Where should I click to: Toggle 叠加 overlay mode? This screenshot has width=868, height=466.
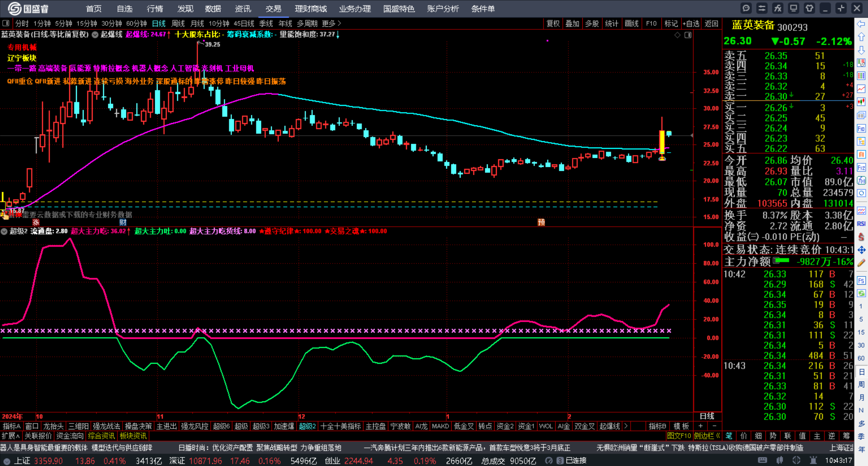pyautogui.click(x=572, y=24)
